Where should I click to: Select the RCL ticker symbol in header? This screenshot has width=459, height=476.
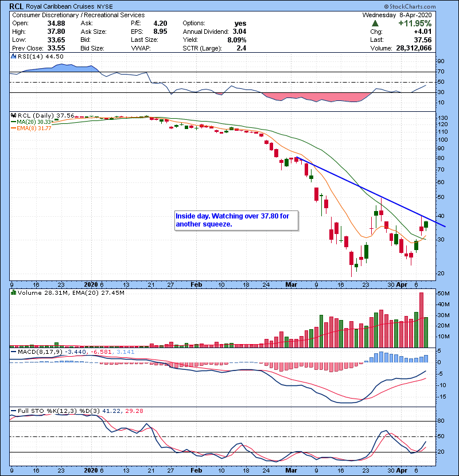coord(17,6)
